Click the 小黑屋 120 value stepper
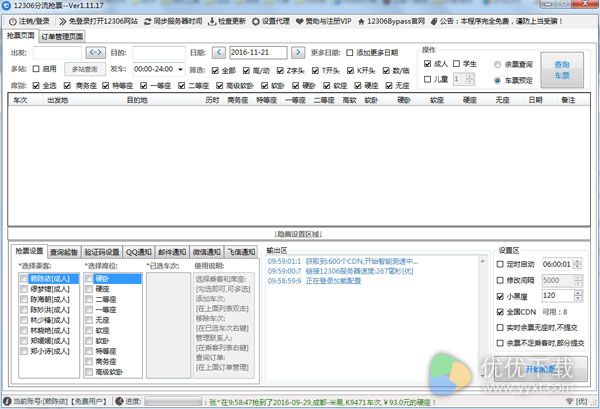 (x=578, y=296)
